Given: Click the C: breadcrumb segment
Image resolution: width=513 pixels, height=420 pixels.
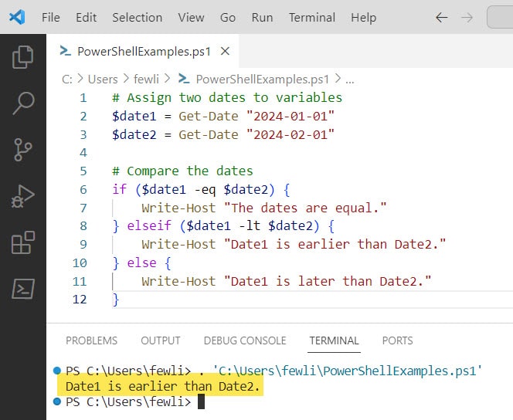Looking at the screenshot, I should (x=66, y=79).
